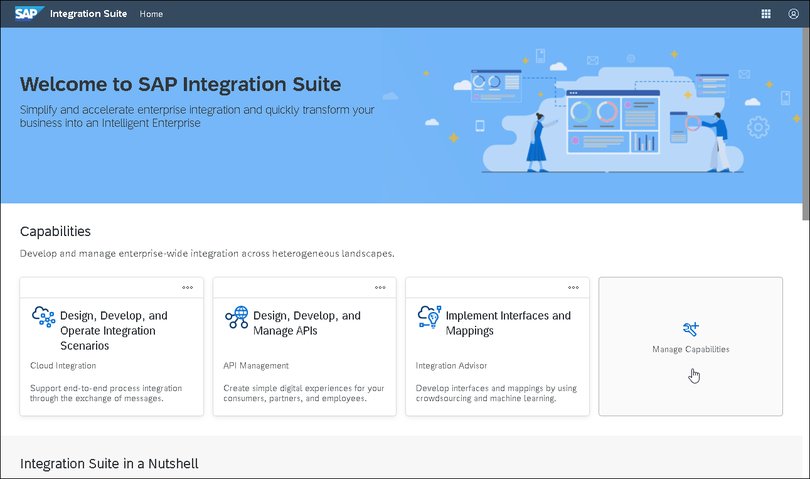Click the welcome banner dashboard illustration

[613, 121]
